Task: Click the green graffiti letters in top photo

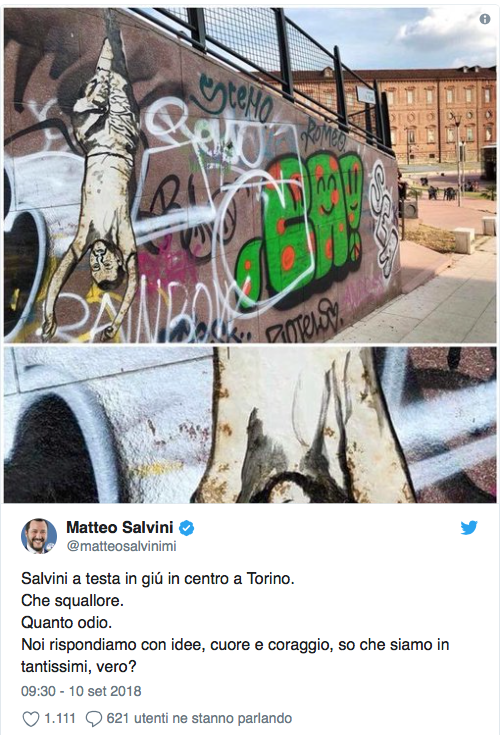Action: click(x=300, y=225)
